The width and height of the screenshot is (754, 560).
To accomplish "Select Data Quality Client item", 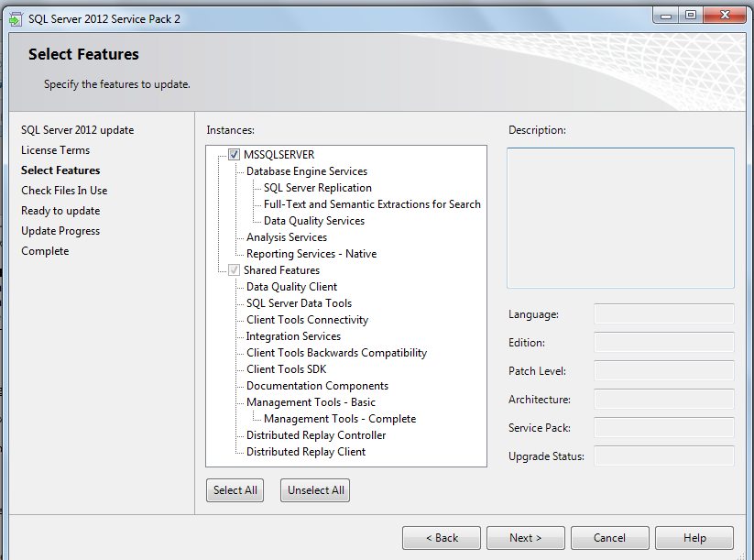I will tap(292, 287).
